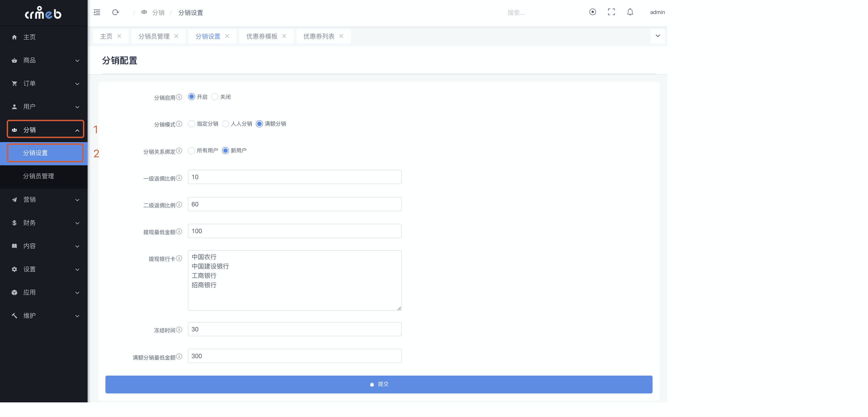Choose 人人分销 mode
This screenshot has width=868, height=417.
pos(225,124)
